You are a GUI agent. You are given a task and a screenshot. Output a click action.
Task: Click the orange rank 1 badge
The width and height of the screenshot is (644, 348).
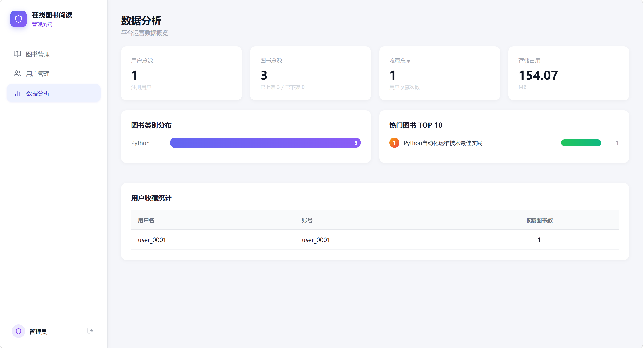click(x=394, y=143)
